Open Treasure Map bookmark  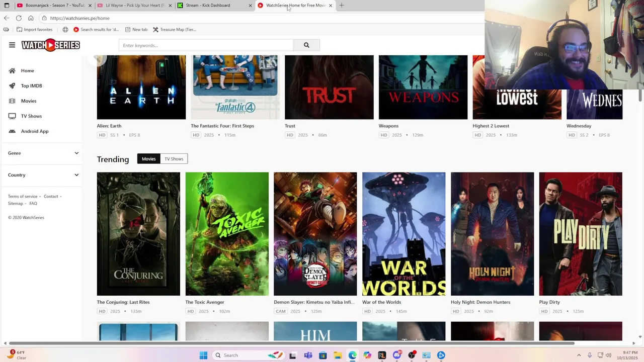[175, 30]
